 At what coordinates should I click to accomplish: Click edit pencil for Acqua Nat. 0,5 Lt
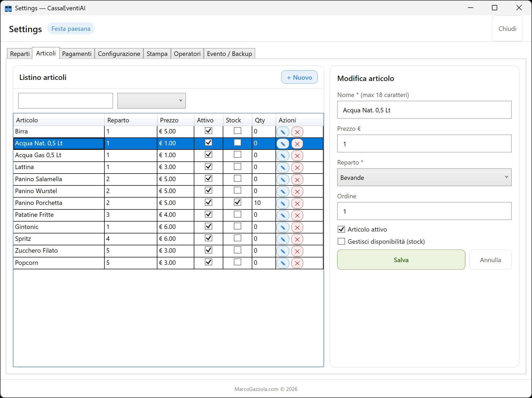(283, 144)
